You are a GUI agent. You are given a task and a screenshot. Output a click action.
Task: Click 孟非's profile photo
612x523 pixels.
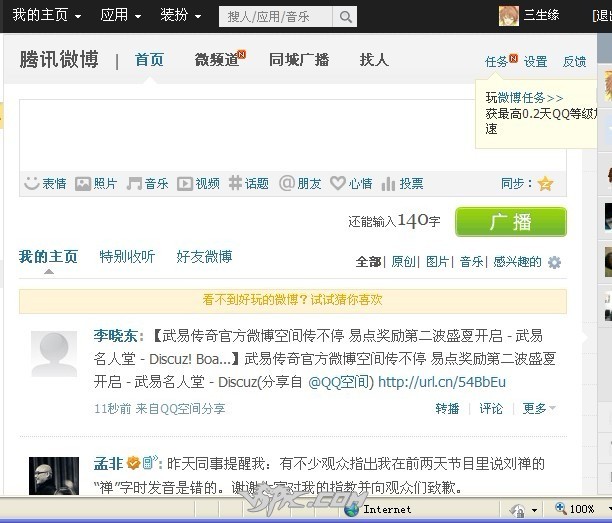pos(54,476)
